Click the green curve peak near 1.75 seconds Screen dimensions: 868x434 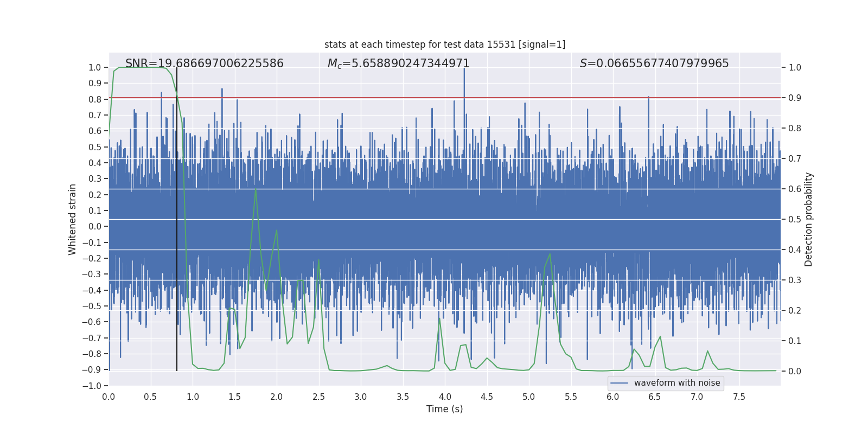[256, 189]
